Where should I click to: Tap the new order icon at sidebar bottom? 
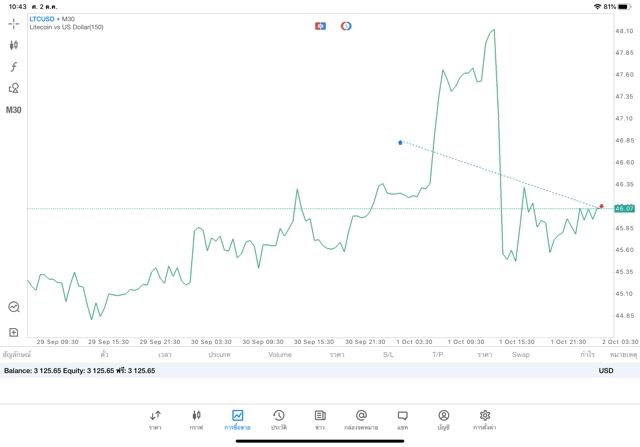(x=14, y=332)
